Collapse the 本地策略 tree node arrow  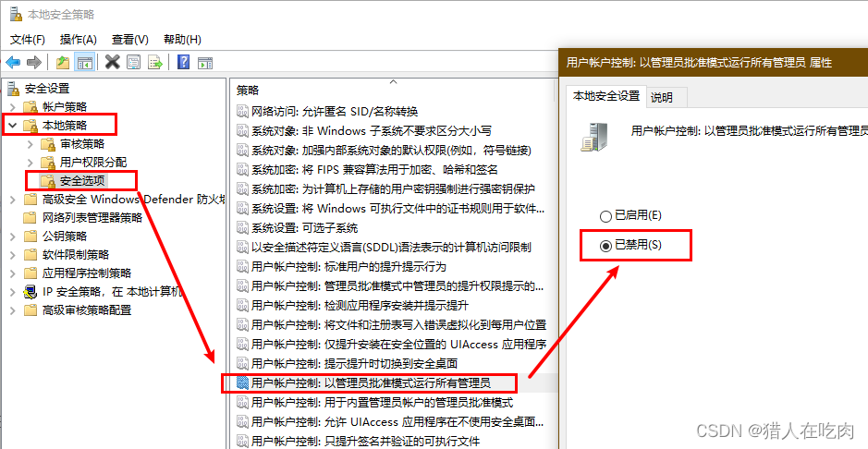pos(13,126)
